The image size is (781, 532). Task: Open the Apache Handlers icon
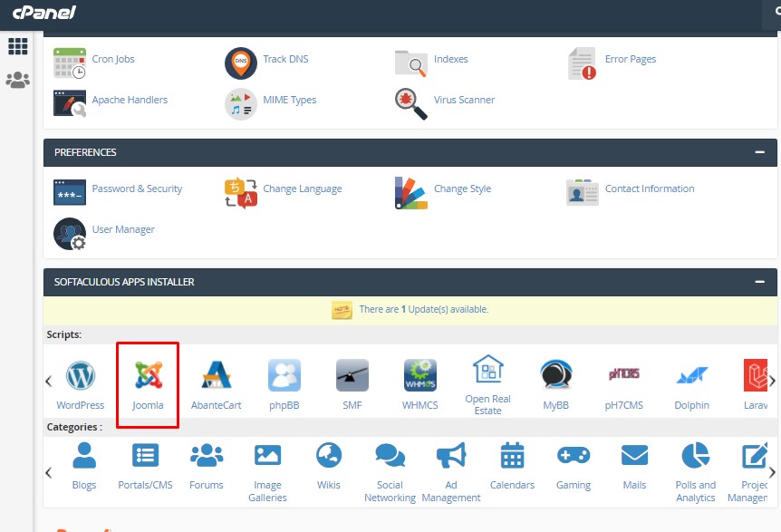pyautogui.click(x=69, y=103)
